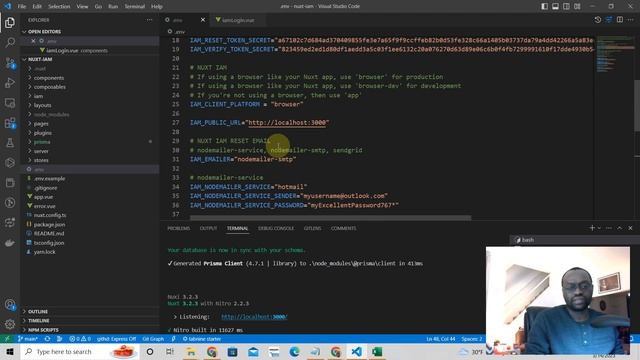
Task: Click Synchronize Changes in status bar
Action: pyautogui.click(x=47, y=339)
